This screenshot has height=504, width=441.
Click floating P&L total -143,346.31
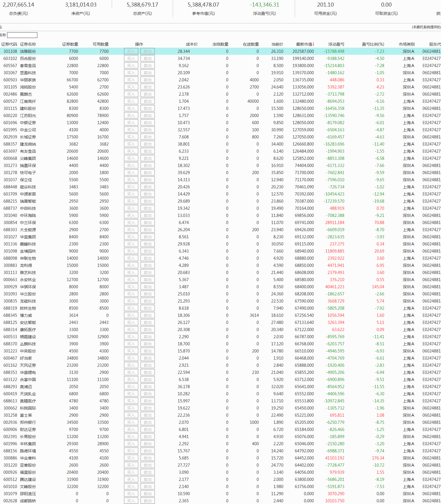tap(264, 5)
